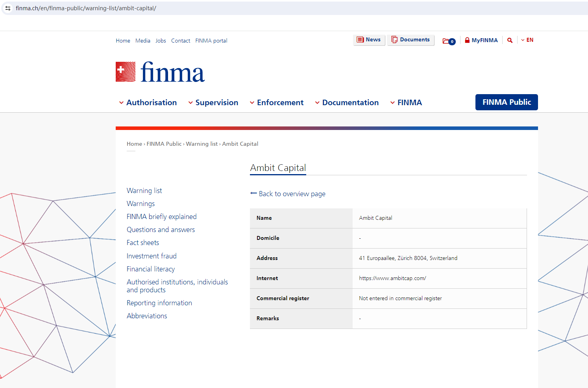588x388 pixels.
Task: Expand the Enforcement navigation menu
Action: tap(277, 103)
